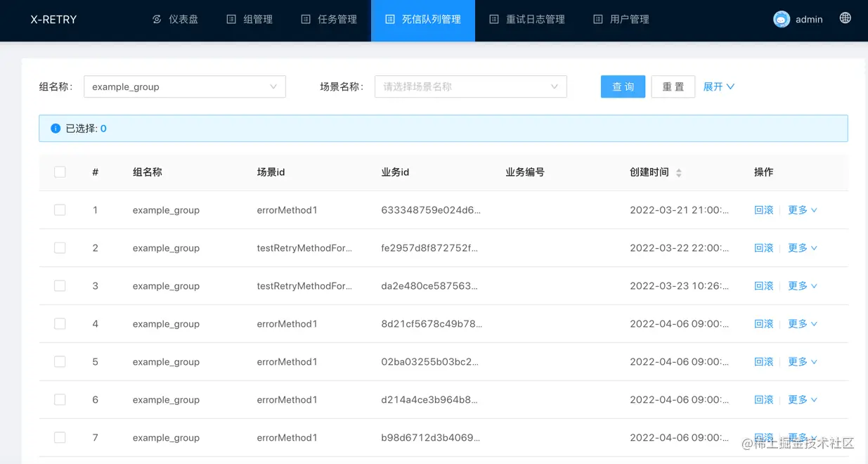The height and width of the screenshot is (464, 868).
Task: Check the checkbox for row 4
Action: (x=60, y=324)
